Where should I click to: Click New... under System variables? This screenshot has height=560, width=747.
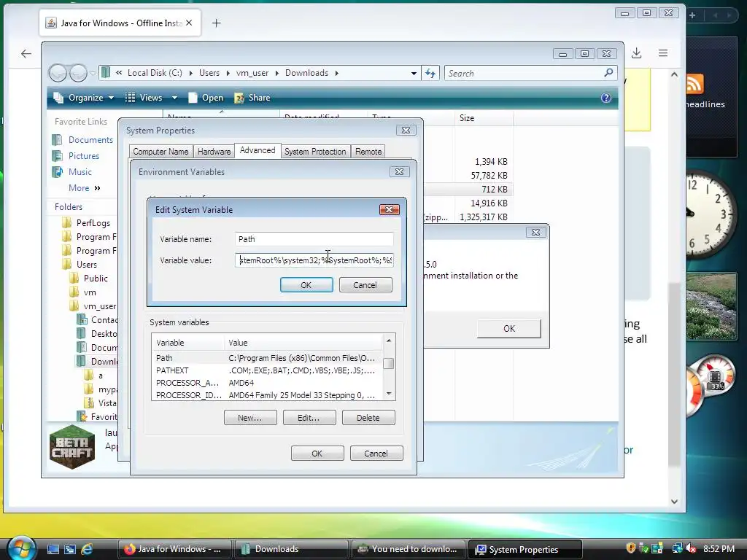point(250,418)
